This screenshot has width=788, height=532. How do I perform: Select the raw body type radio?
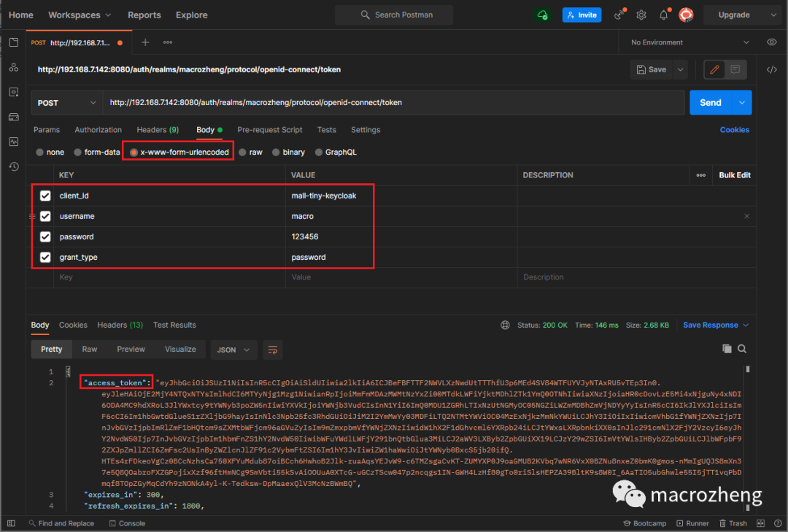tap(242, 153)
